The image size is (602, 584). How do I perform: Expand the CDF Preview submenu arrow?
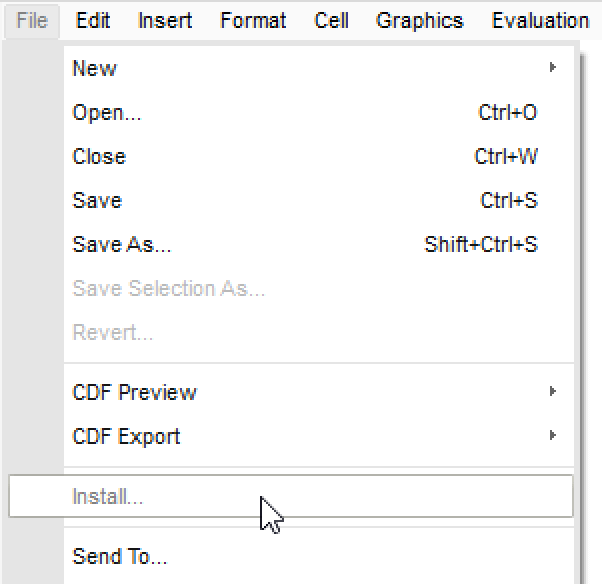[553, 392]
